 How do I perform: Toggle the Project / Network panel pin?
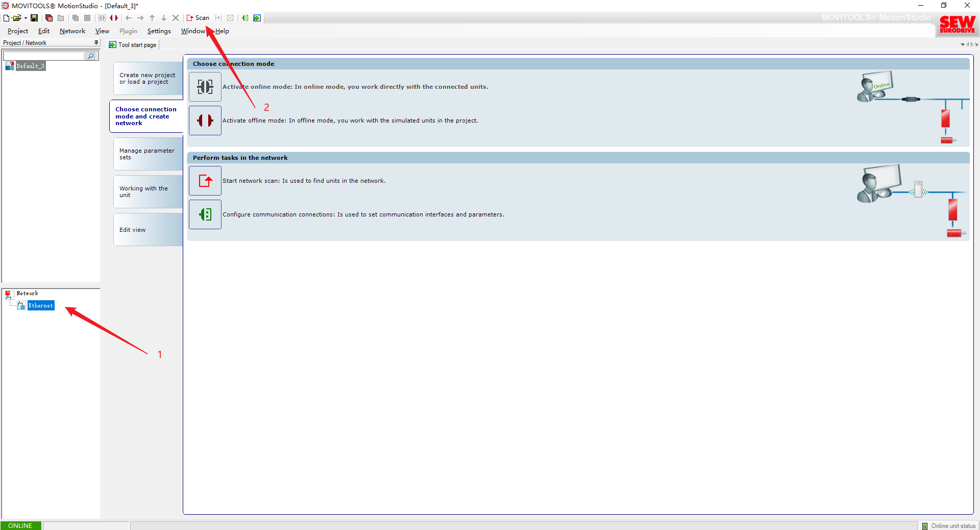[96, 42]
